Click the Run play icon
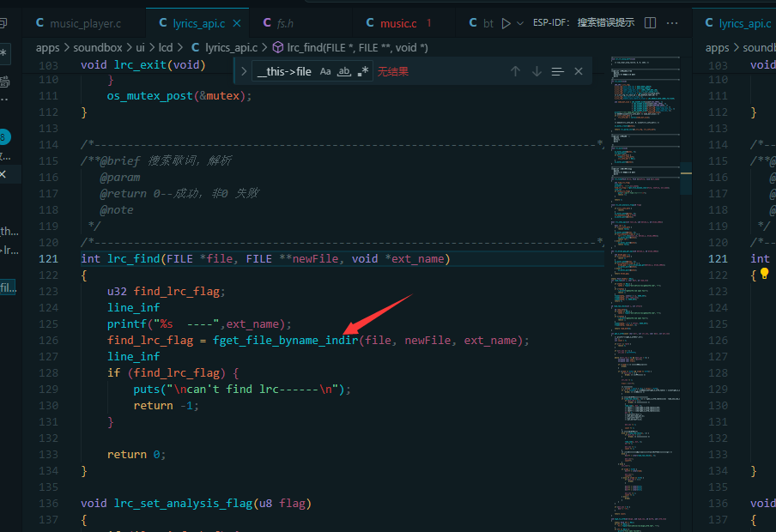776x532 pixels. pyautogui.click(x=506, y=23)
